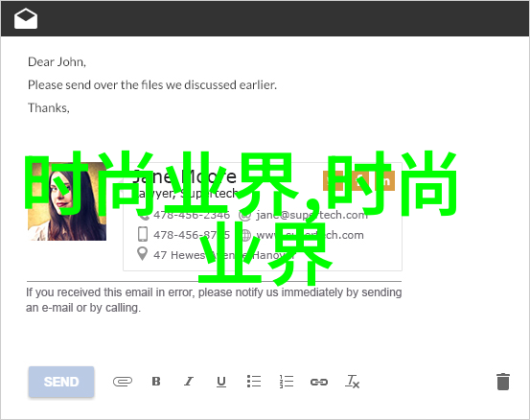Clear text formatting with Tx icon

[x=352, y=382]
